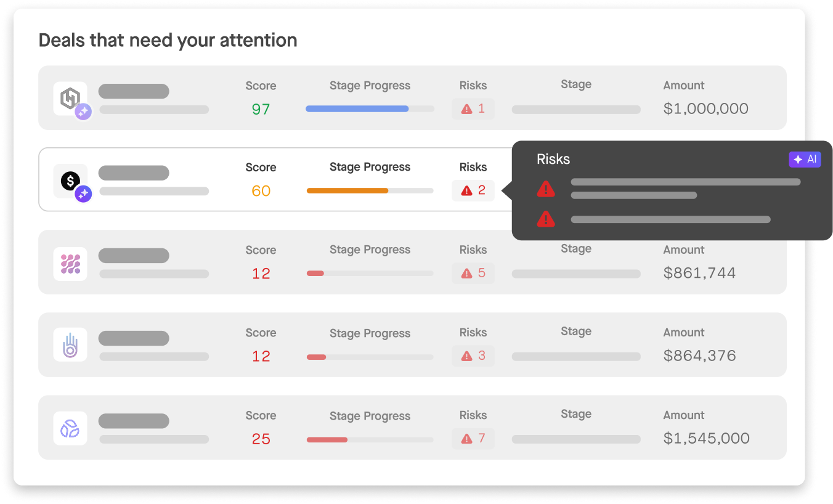
Task: Expand the risks badge showing 5 risks
Action: click(x=473, y=273)
